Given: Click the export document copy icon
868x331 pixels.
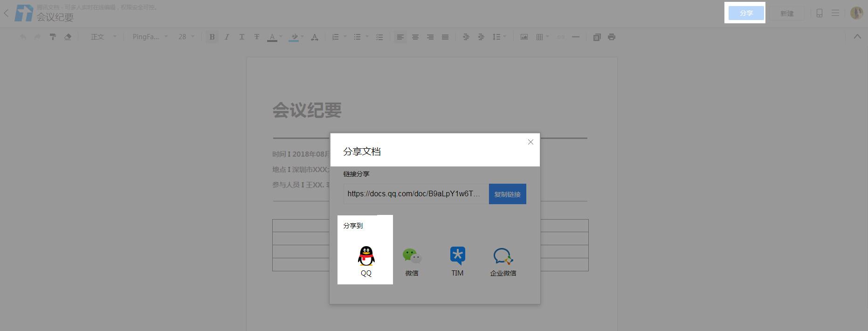Looking at the screenshot, I should (x=597, y=37).
